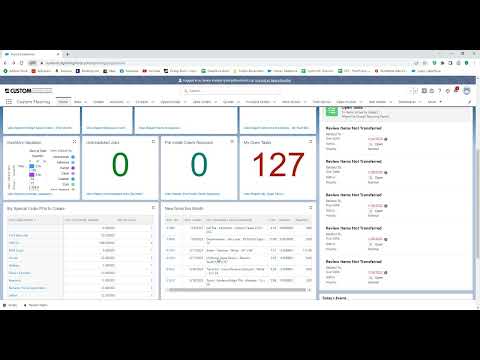Expand the lower-left table widget
Viewport: 480px width, 360px height.
pyautogui.click(x=154, y=208)
